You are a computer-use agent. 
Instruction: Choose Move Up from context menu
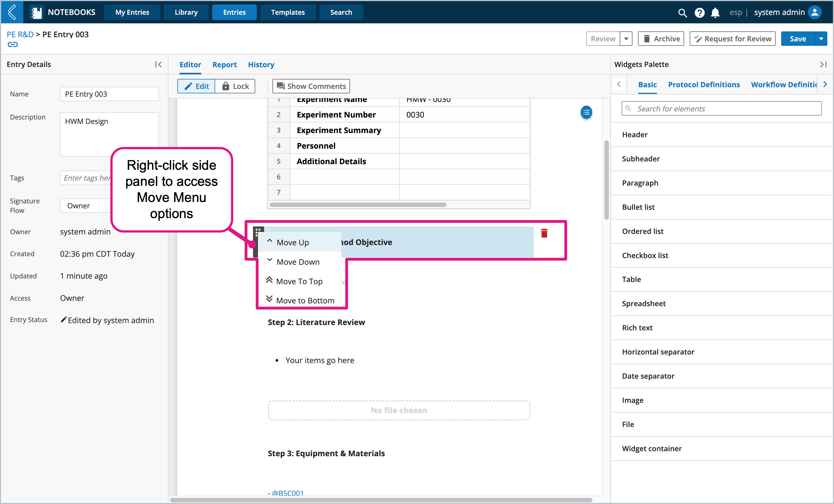pyautogui.click(x=300, y=242)
